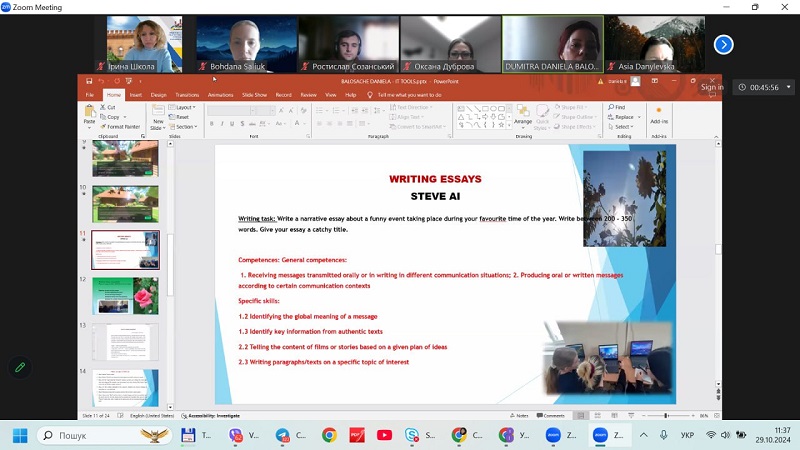The width and height of the screenshot is (800, 450).
Task: Switch to Normal view icon in status bar
Action: [581, 415]
